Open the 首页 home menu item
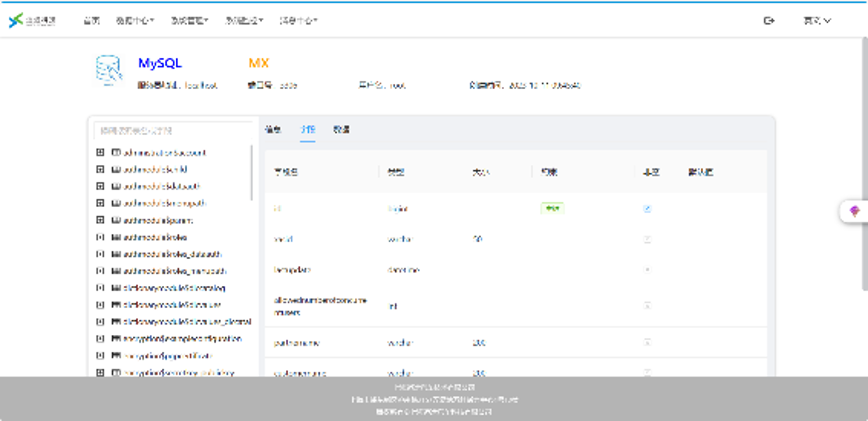Image resolution: width=868 pixels, height=421 pixels. coord(92,21)
